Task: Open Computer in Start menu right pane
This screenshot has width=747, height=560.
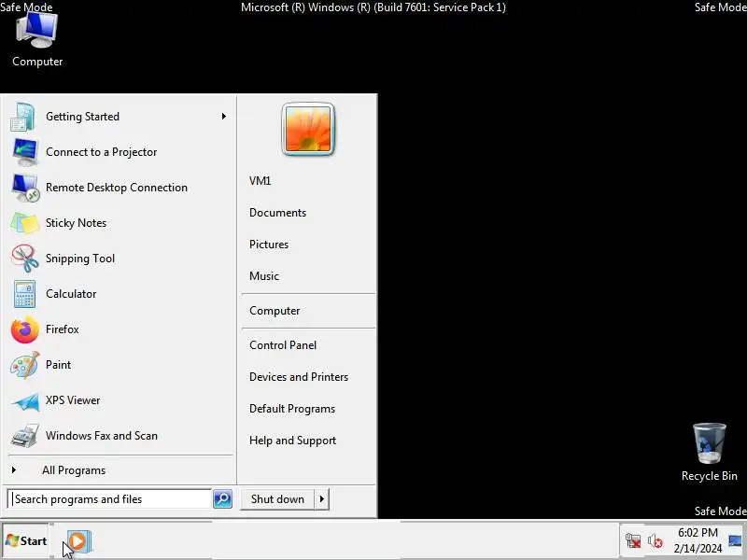Action: tap(275, 311)
